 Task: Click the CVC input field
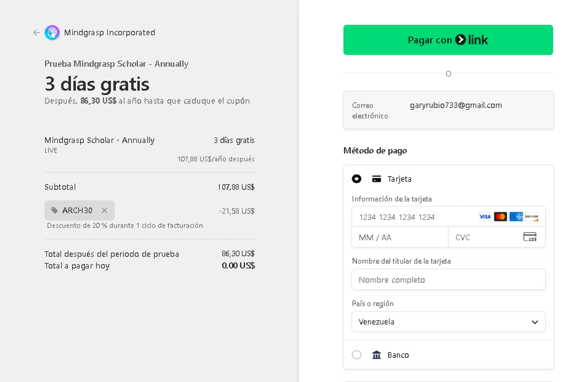pyautogui.click(x=486, y=237)
